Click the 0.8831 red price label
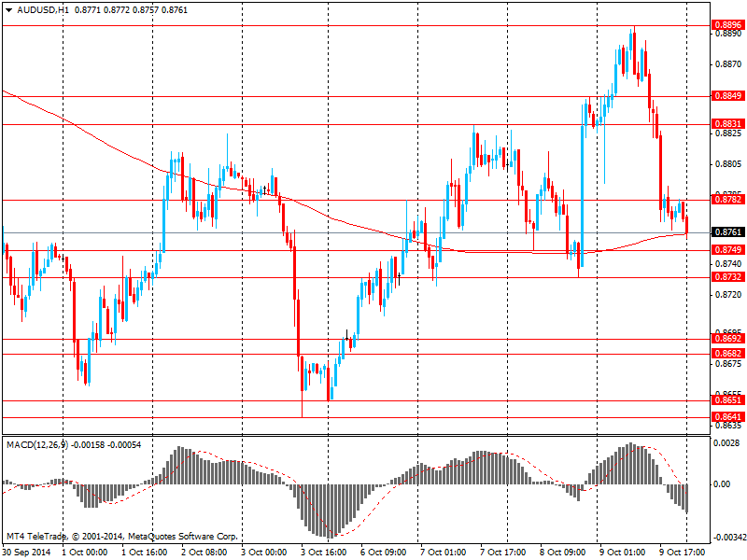 (726, 124)
